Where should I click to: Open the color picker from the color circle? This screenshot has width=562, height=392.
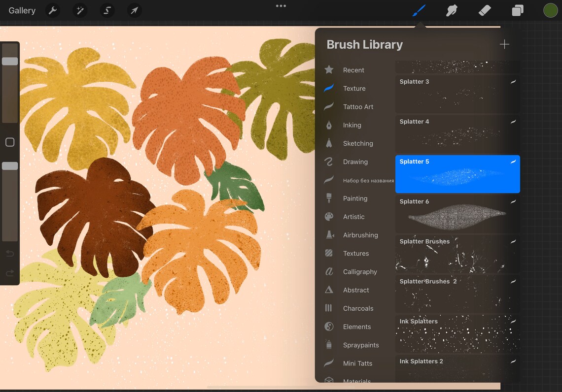(x=551, y=10)
